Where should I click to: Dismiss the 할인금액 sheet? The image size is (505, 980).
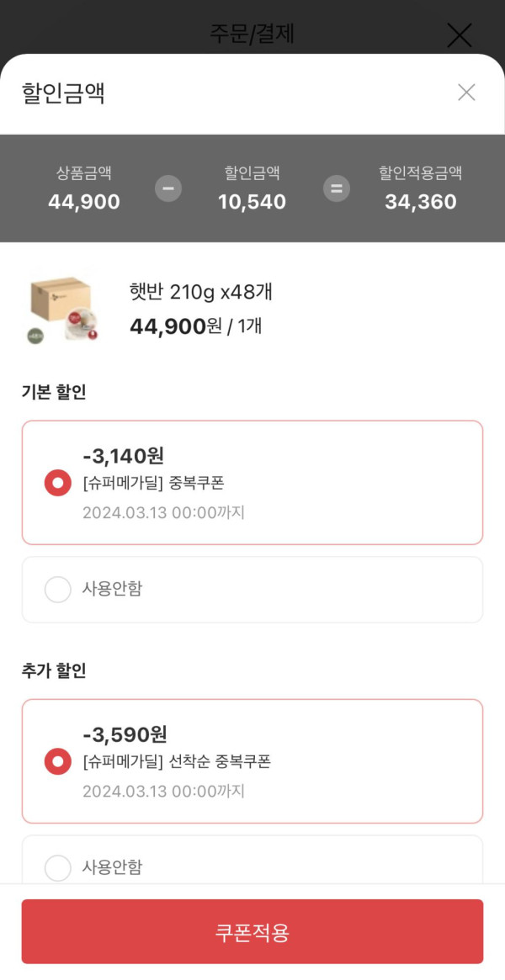[x=466, y=93]
